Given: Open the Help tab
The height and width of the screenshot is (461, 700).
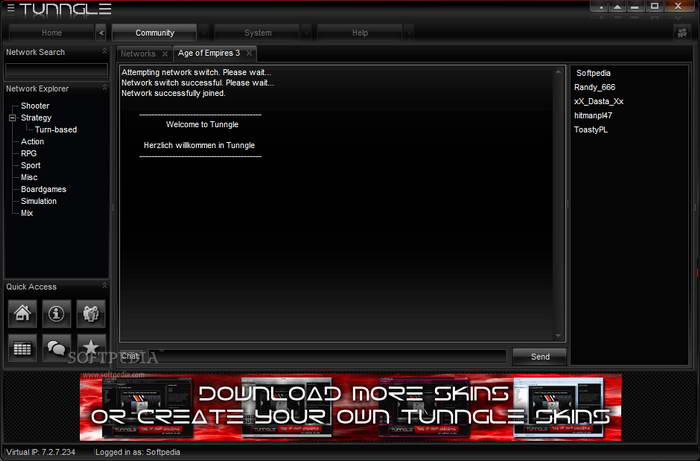Looking at the screenshot, I should tap(359, 33).
